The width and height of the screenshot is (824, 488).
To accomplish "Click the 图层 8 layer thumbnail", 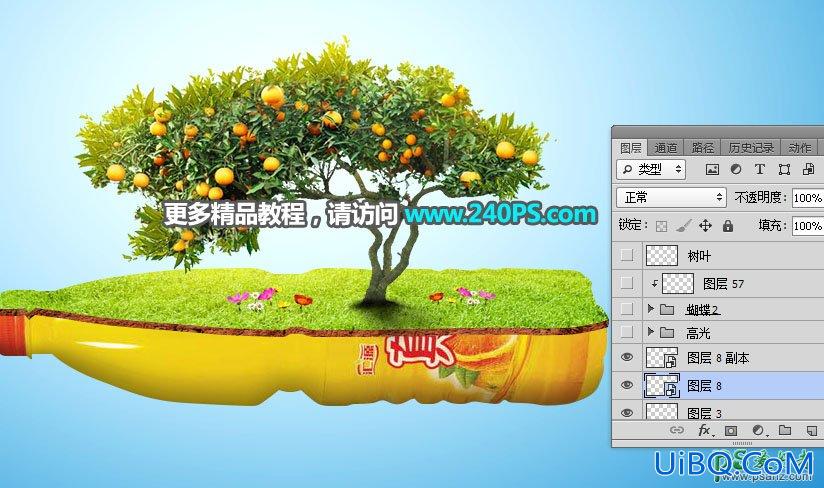I will pos(662,386).
